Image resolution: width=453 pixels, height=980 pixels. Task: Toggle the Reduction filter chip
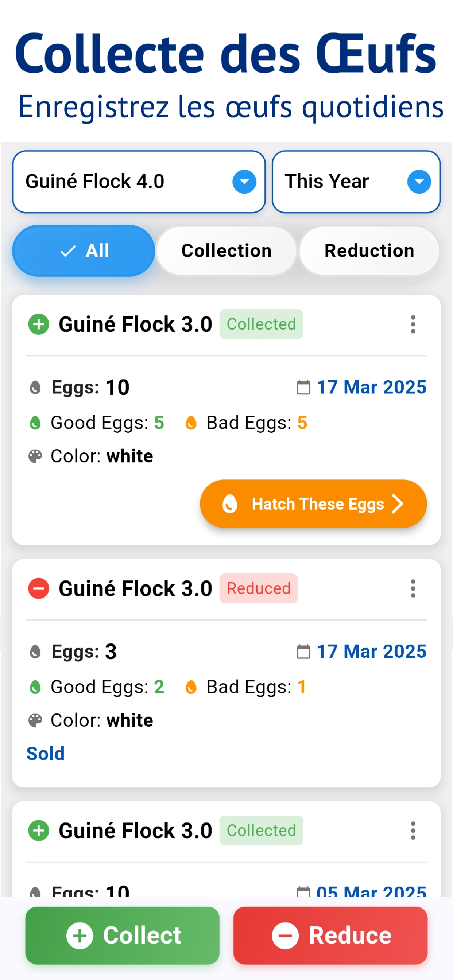point(369,251)
